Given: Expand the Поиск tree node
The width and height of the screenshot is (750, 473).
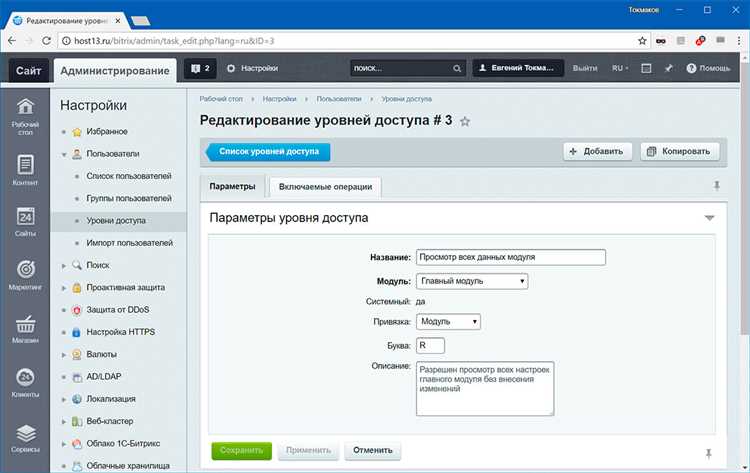Looking at the screenshot, I should click(64, 265).
